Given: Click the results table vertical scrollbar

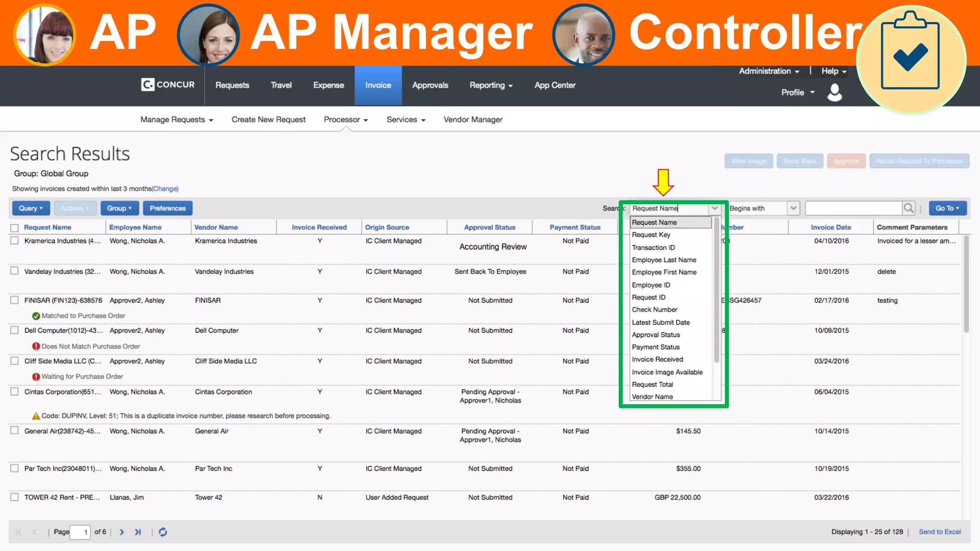Looking at the screenshot, I should (x=966, y=284).
